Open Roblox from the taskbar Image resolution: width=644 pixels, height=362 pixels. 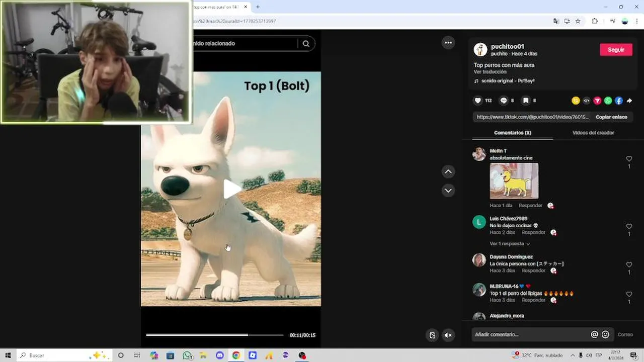click(x=253, y=355)
